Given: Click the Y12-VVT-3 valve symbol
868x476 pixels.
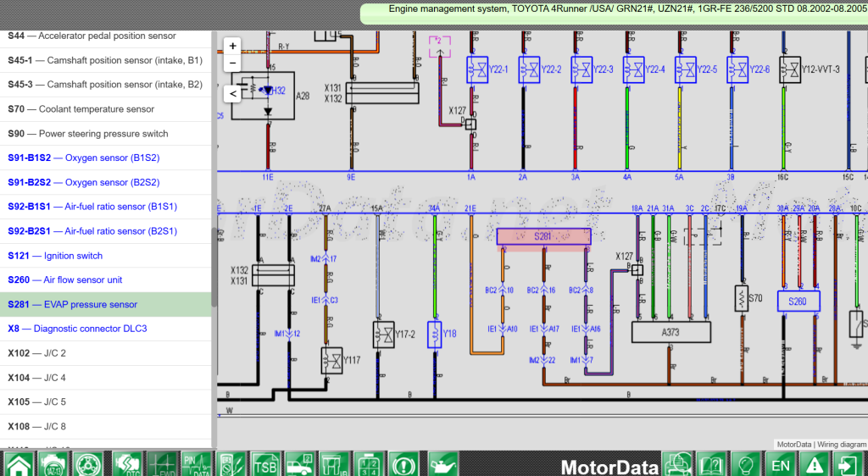Looking at the screenshot, I should click(790, 69).
